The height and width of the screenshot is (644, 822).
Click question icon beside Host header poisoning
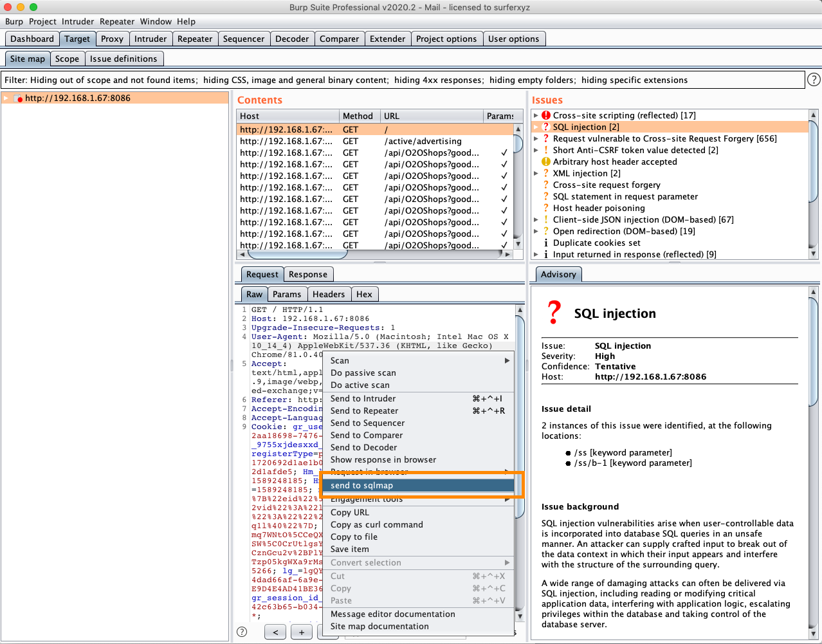point(546,208)
